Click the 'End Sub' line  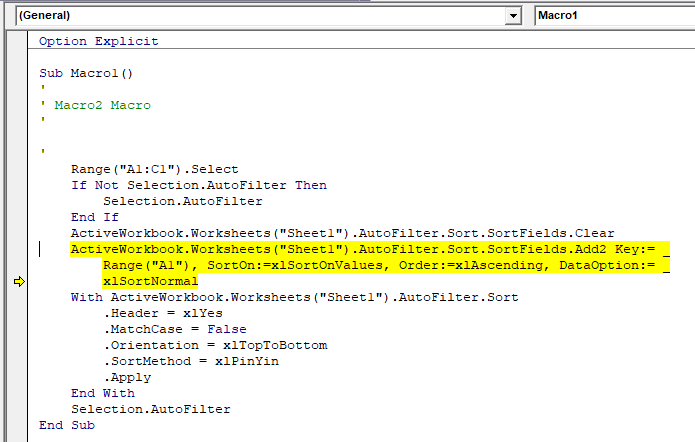click(x=67, y=425)
